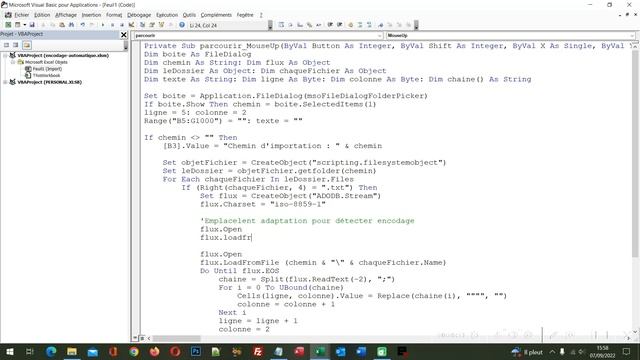
Task: Click the Run macro play icon
Action: (103, 25)
